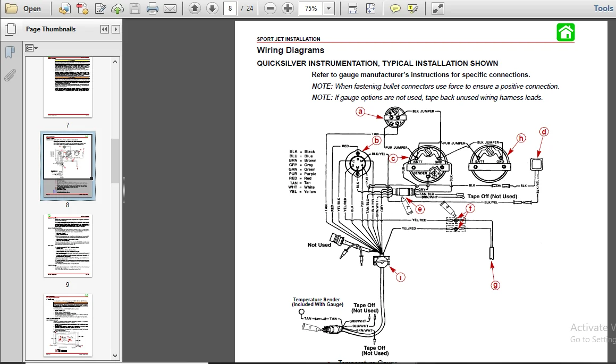Click the Open folder button
Screen dimensions: 616x364
[23, 9]
